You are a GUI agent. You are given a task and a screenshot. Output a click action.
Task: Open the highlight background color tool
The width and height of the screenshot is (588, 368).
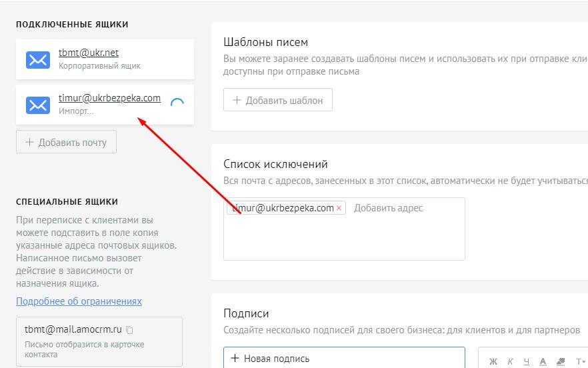pyautogui.click(x=561, y=361)
